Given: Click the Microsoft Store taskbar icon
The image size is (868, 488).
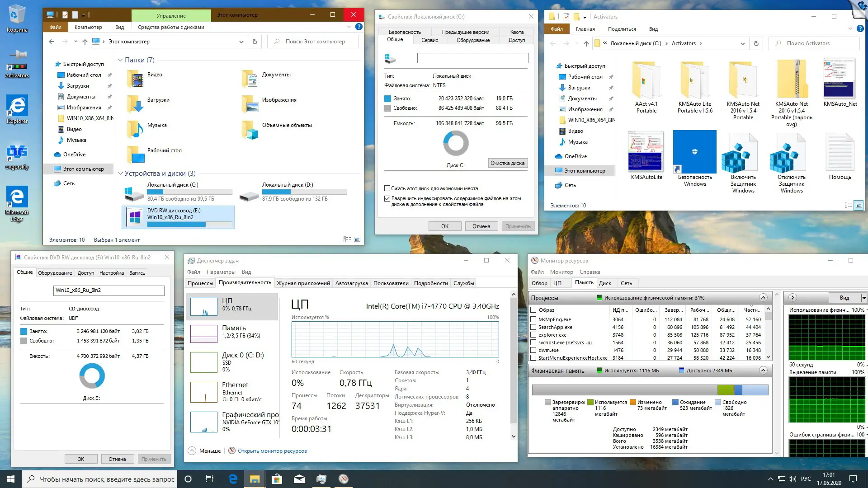Looking at the screenshot, I should pyautogui.click(x=277, y=479).
